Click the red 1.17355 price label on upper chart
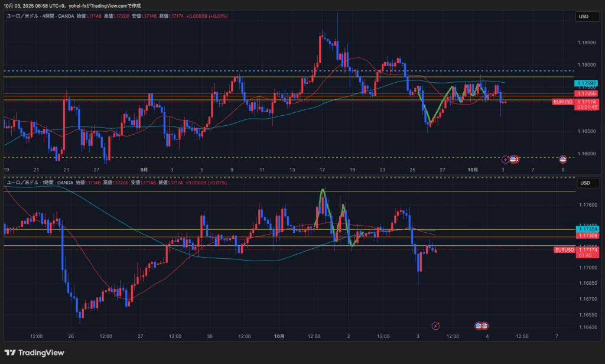Screen dimensions: 605x364 (x=587, y=93)
